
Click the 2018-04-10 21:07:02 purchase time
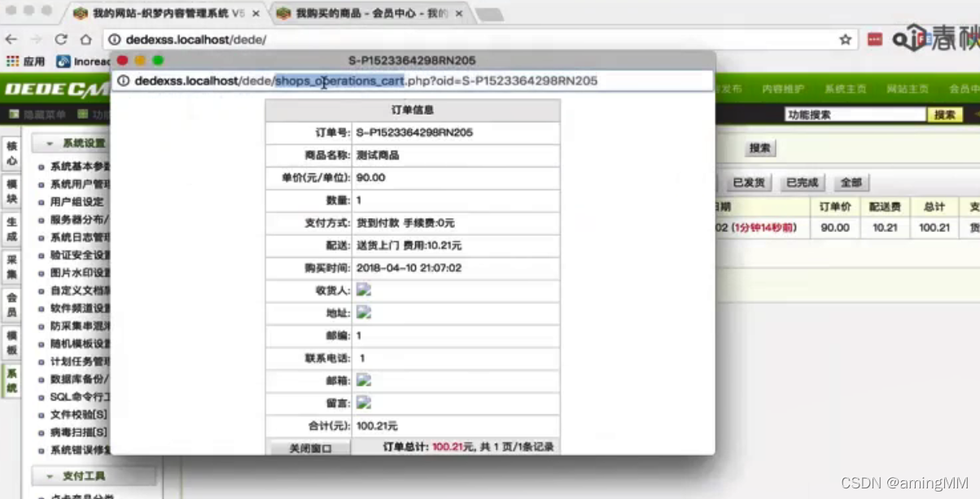tap(409, 268)
